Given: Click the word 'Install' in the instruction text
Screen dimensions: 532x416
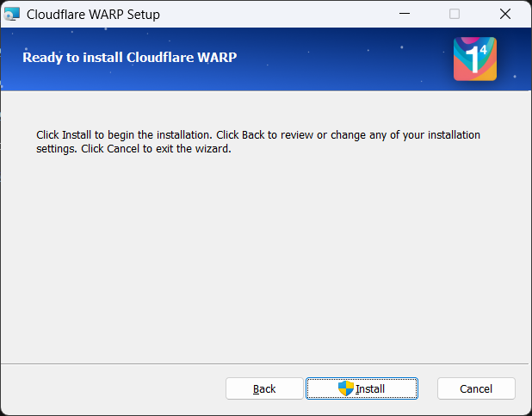Looking at the screenshot, I should tap(77, 135).
